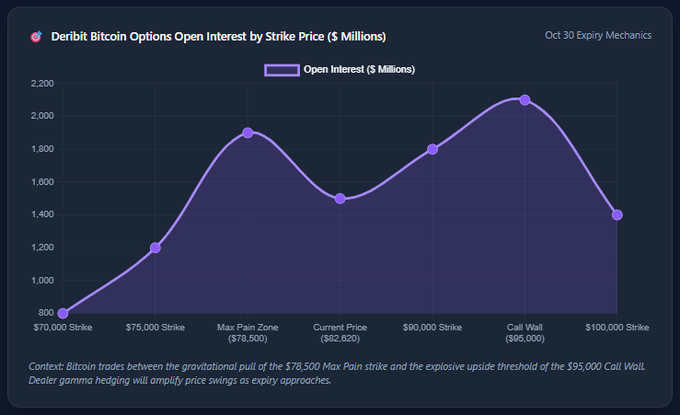Click the '1,600' y-axis value
The image size is (680, 415).
42,182
